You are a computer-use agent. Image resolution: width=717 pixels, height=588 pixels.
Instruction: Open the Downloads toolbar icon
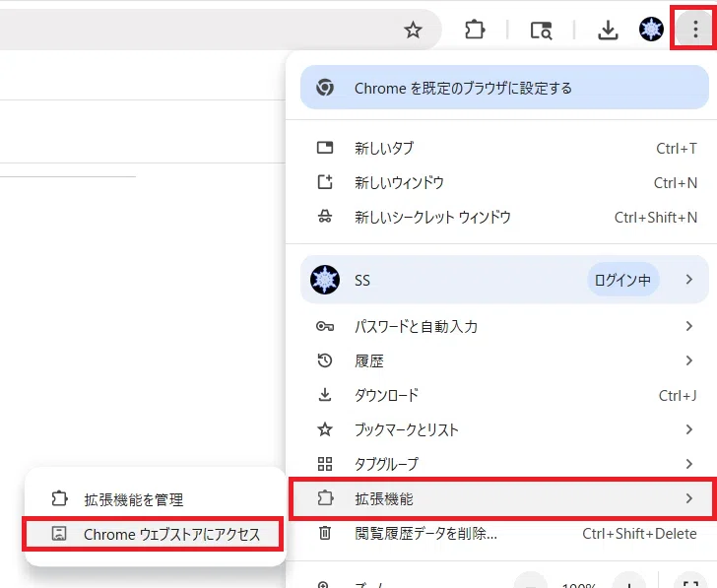point(608,31)
